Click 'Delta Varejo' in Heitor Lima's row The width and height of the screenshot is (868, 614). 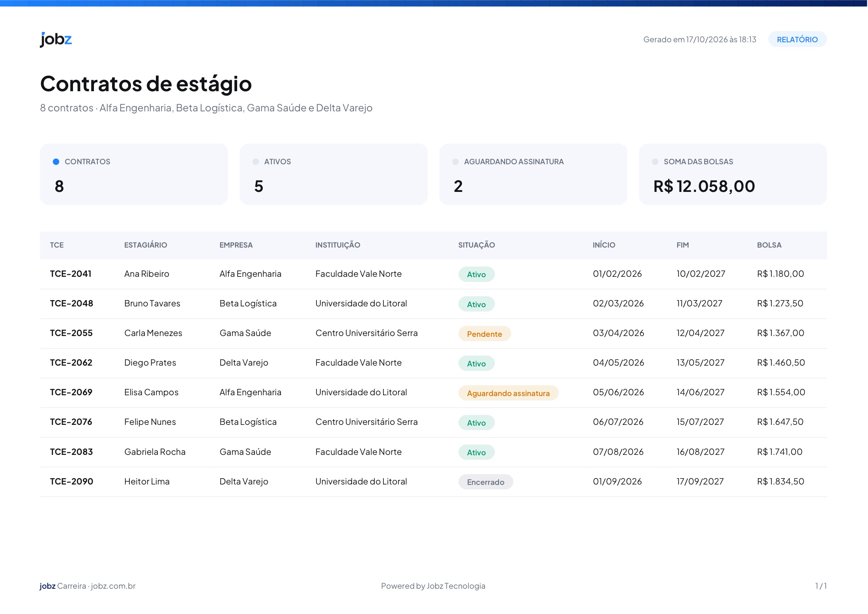click(x=244, y=482)
